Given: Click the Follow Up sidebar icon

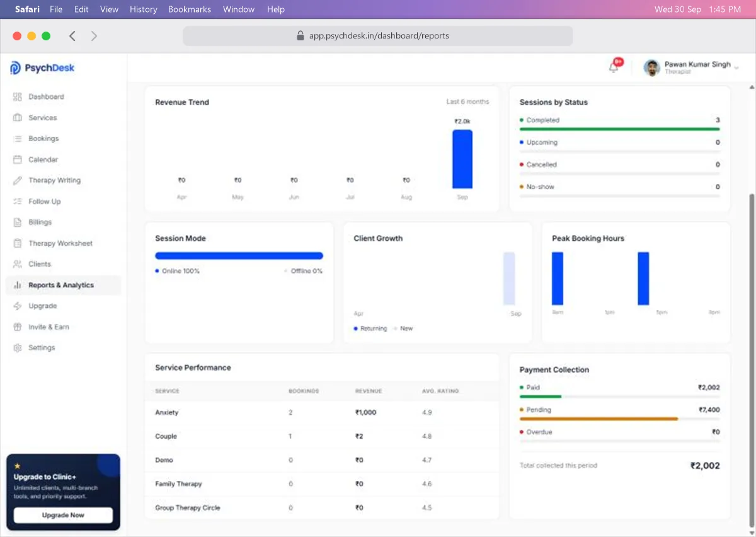Looking at the screenshot, I should point(18,202).
